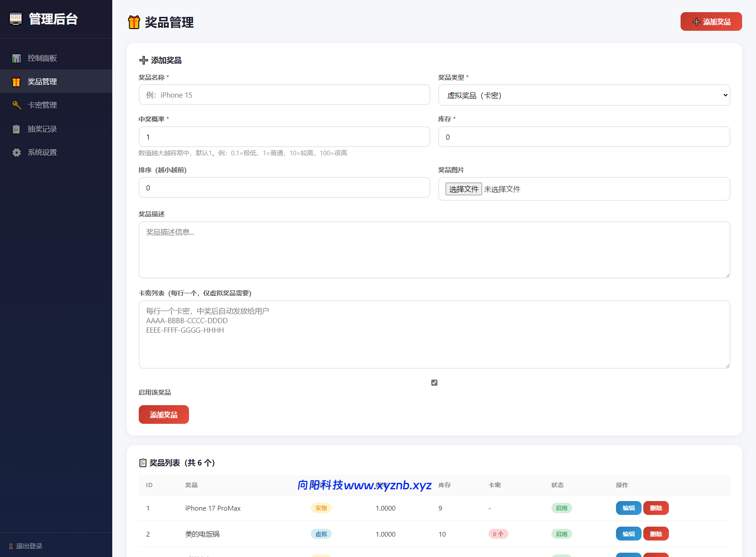Toggle the 启用 status badge for iPhone 17 ProMax
Screen dimensions: 756x557
[561, 508]
